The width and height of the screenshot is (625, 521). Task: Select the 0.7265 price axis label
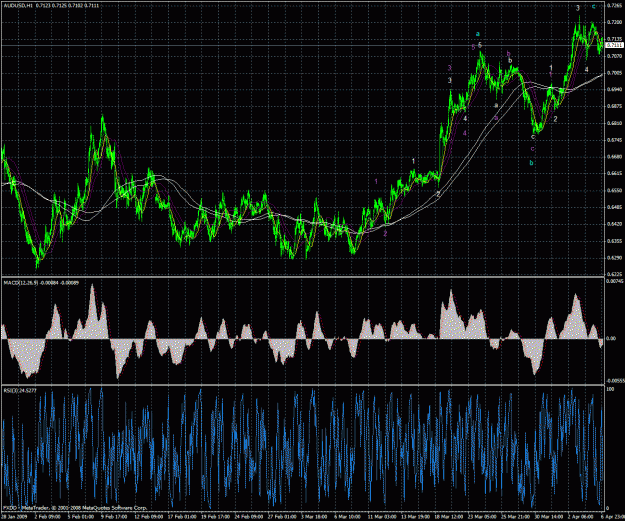[x=613, y=5]
